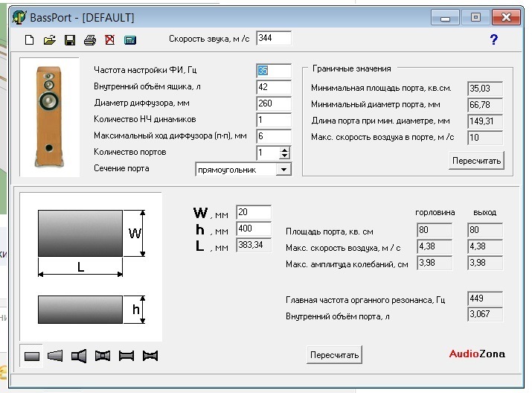Open help with blue question mark
532x393 pixels.
pyautogui.click(x=493, y=39)
